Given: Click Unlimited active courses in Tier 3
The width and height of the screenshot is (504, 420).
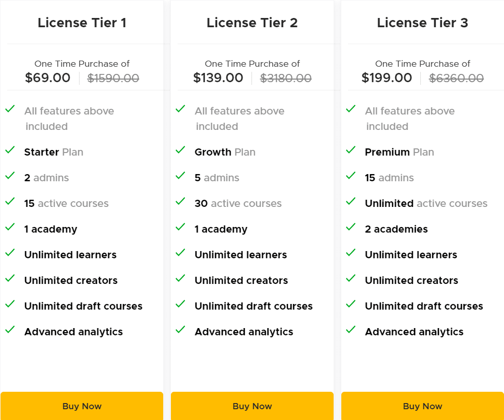Looking at the screenshot, I should 426,203.
